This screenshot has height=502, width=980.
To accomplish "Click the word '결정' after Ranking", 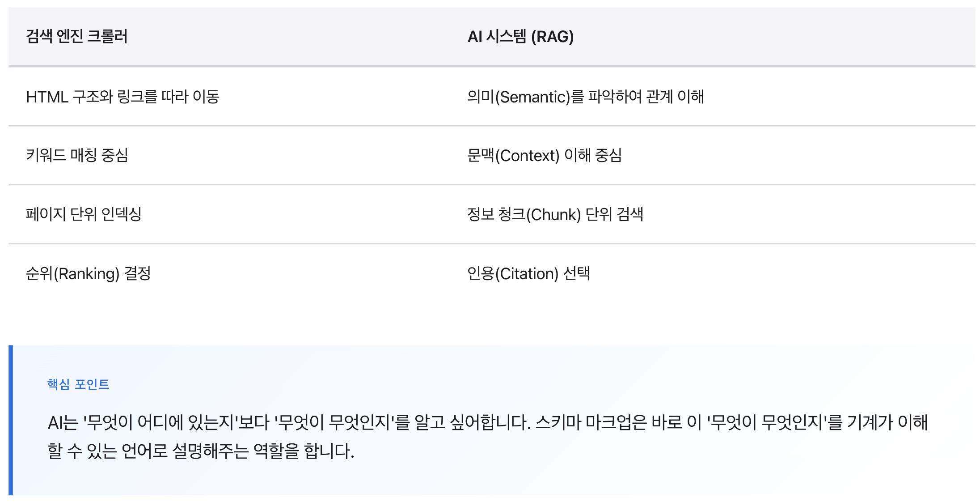I will 138,273.
